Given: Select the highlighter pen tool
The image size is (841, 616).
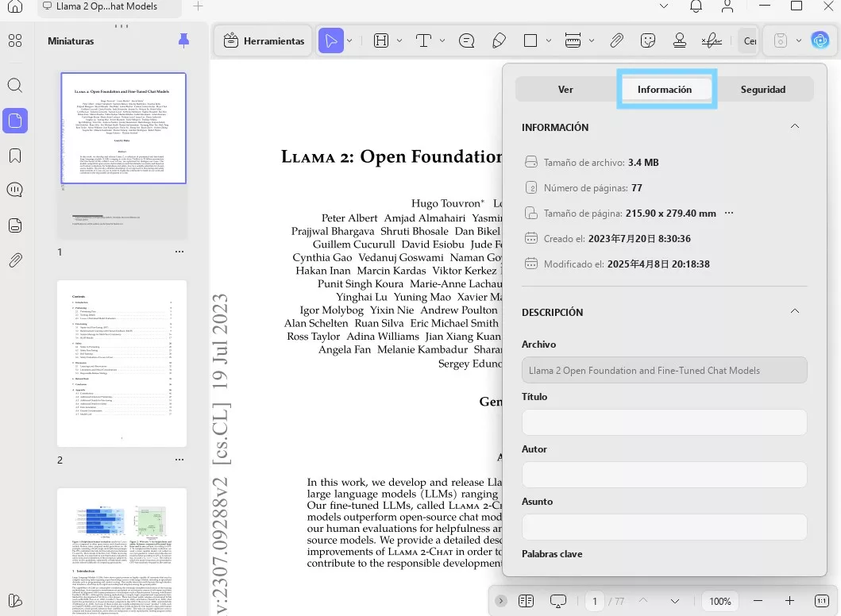Looking at the screenshot, I should pyautogui.click(x=499, y=40).
